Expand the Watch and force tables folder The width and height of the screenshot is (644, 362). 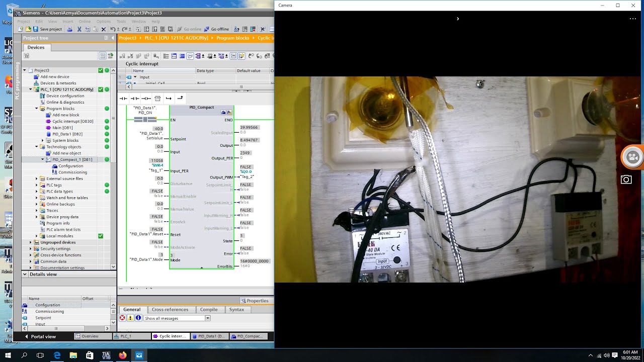tap(37, 198)
